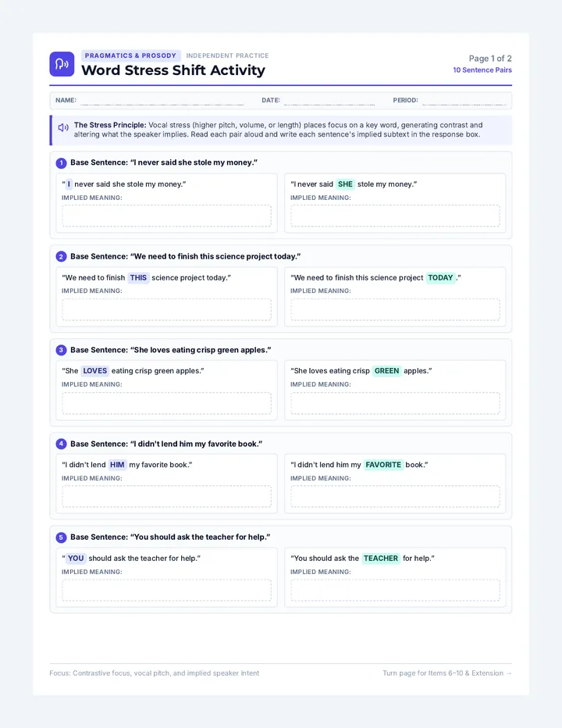This screenshot has width=562, height=728.
Task: Click response box under stressed LOVES sentence
Action: tap(166, 404)
